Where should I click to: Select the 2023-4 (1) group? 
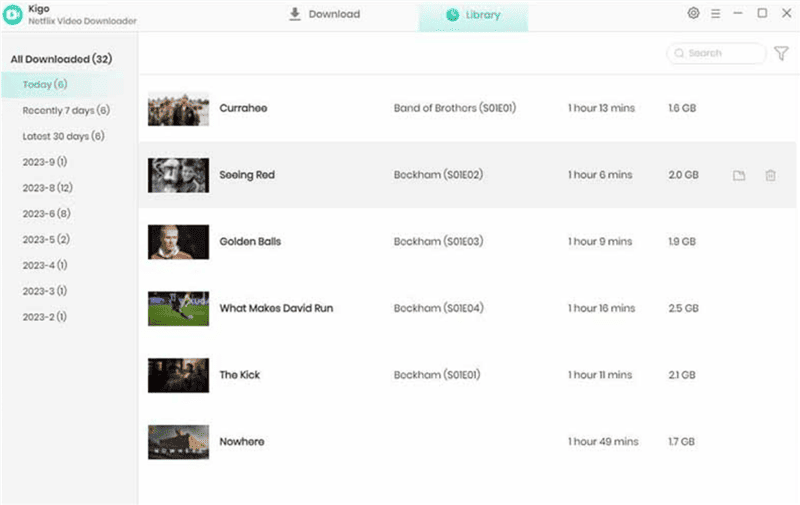pyautogui.click(x=44, y=265)
